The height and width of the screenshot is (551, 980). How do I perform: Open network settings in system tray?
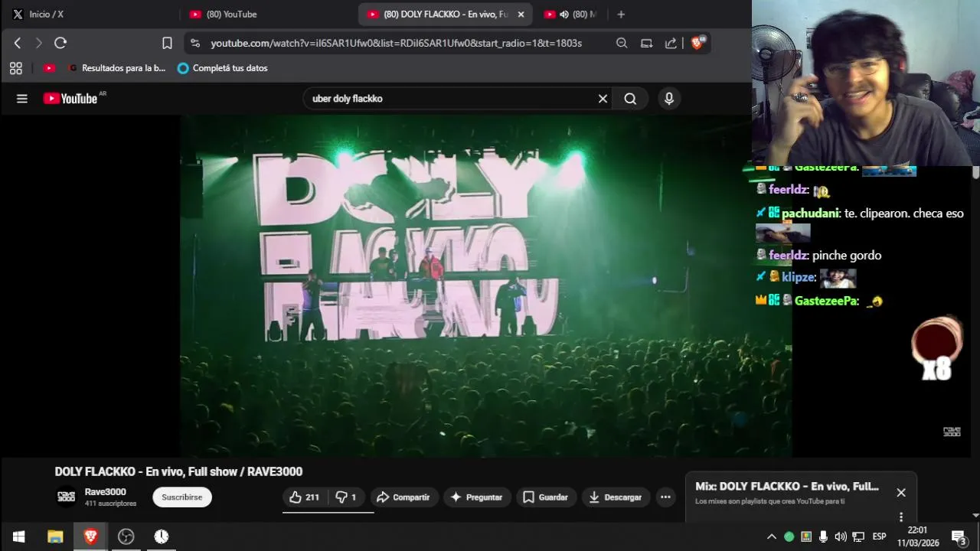tap(858, 536)
